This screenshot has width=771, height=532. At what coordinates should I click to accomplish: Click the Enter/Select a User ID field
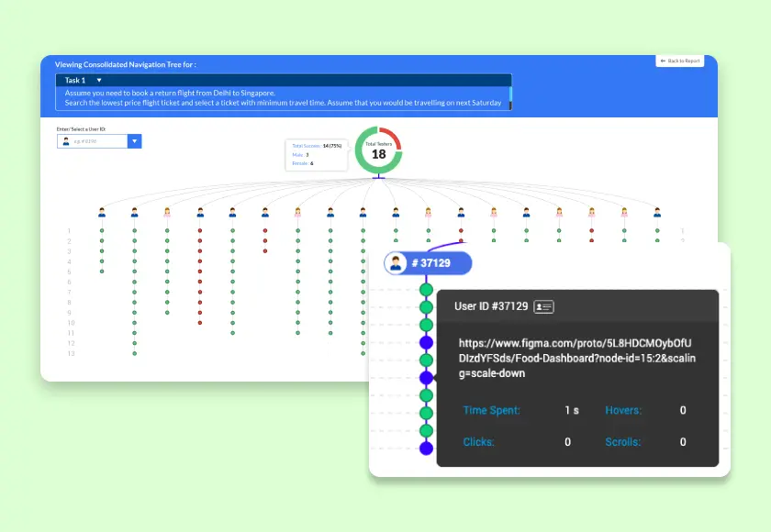93,141
